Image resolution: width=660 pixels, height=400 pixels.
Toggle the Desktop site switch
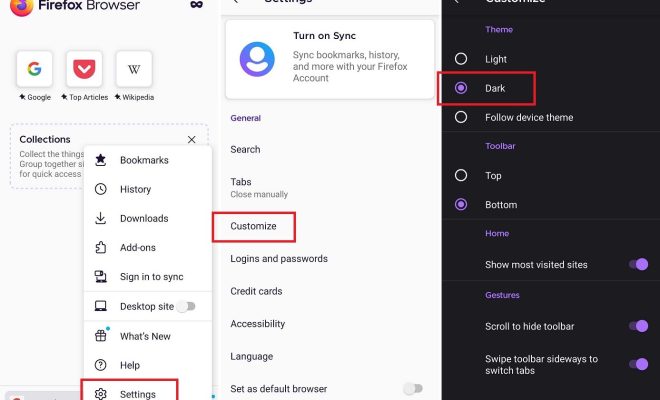(186, 306)
